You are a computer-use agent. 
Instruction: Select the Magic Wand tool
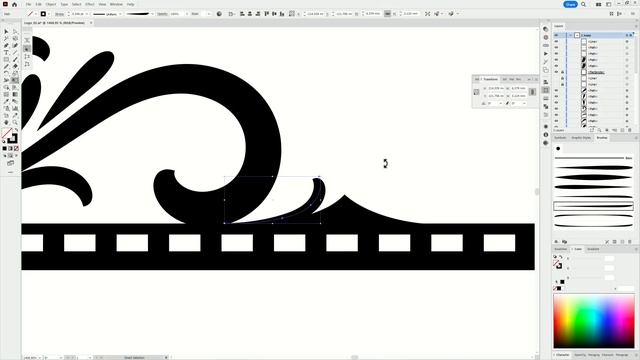[6, 38]
